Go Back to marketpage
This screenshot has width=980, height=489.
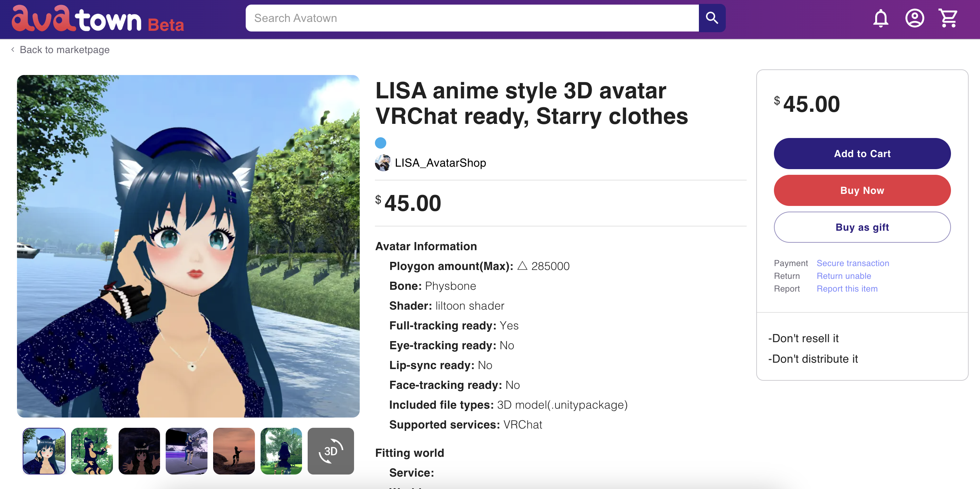[65, 50]
